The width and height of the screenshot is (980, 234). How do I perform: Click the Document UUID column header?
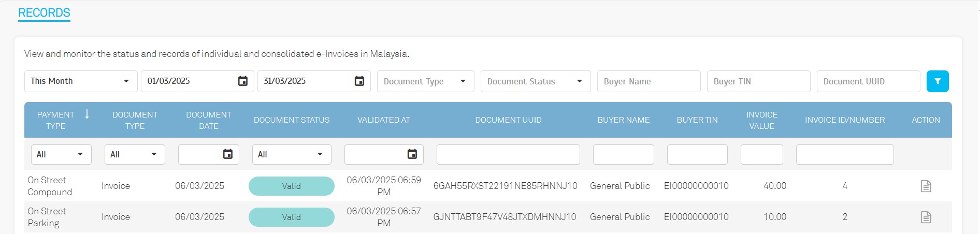click(508, 120)
